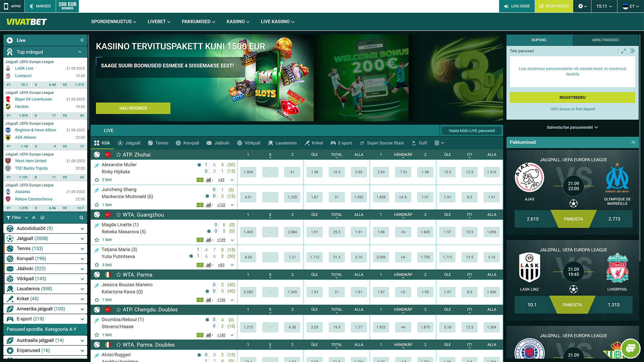Open the more sports list icon after Golf
This screenshot has height=362, width=644.
pyautogui.click(x=439, y=143)
